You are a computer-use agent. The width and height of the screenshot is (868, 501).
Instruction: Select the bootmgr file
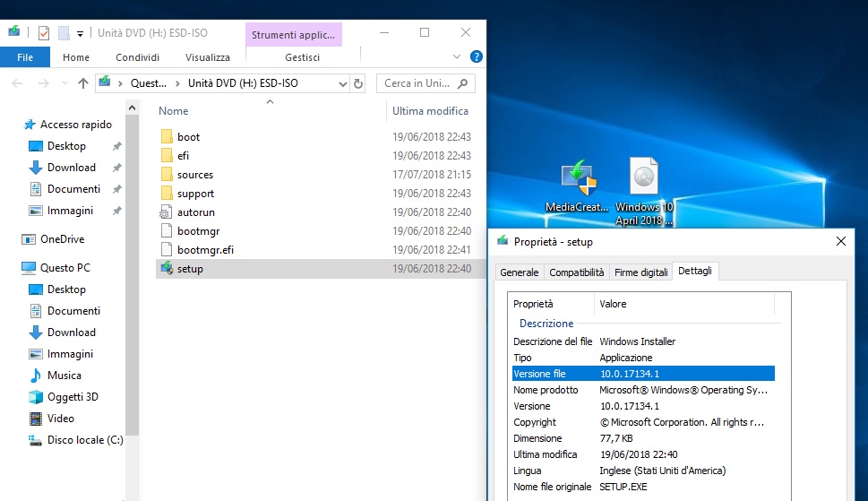198,231
